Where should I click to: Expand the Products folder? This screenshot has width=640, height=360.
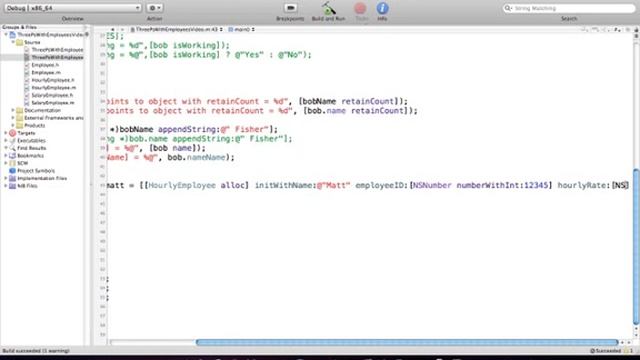click(13, 125)
